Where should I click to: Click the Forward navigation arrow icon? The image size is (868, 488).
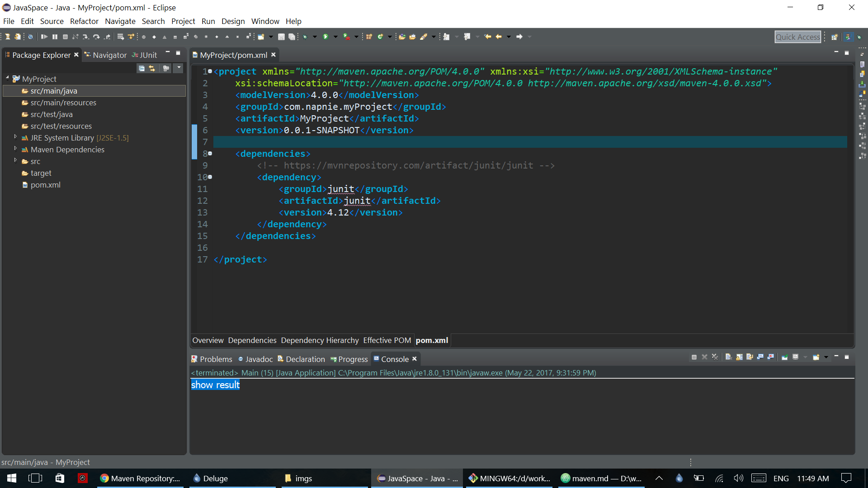click(x=519, y=37)
